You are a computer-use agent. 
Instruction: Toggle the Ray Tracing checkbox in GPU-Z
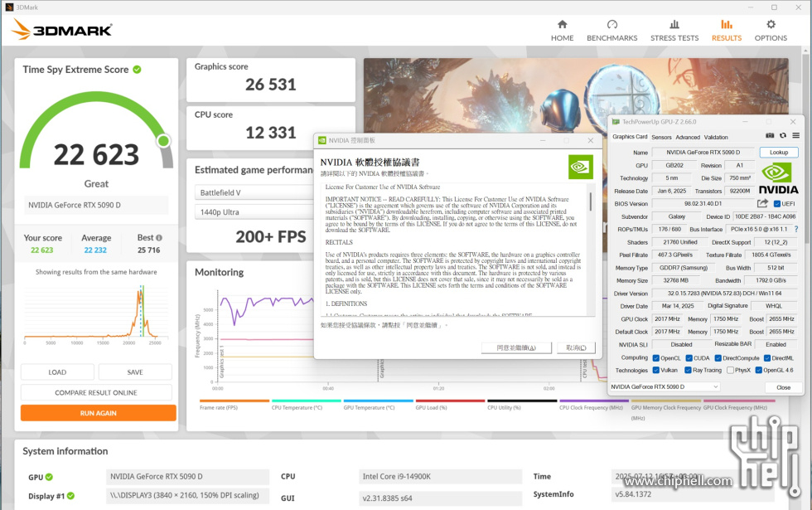coord(689,370)
